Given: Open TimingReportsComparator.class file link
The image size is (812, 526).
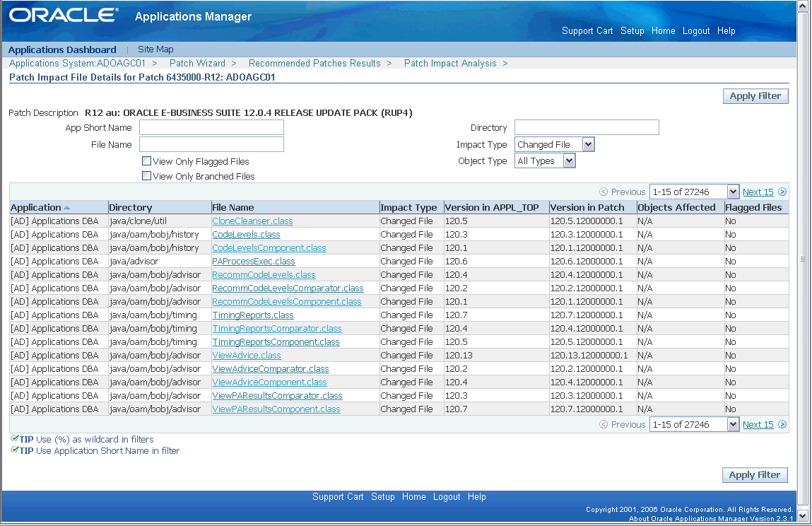Looking at the screenshot, I should tap(277, 329).
